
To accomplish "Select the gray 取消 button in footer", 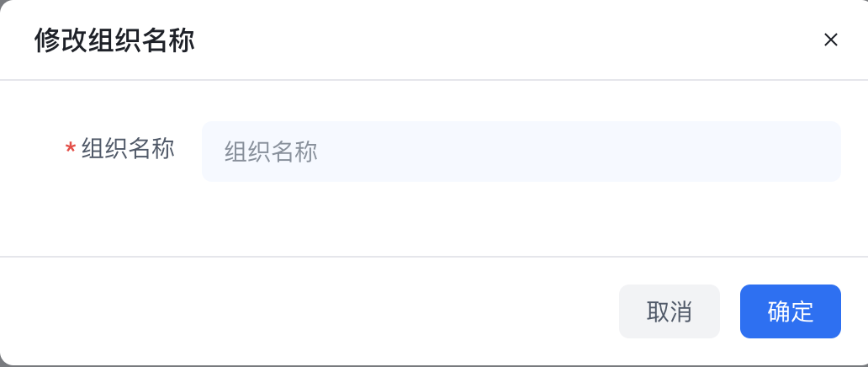I will [x=670, y=311].
